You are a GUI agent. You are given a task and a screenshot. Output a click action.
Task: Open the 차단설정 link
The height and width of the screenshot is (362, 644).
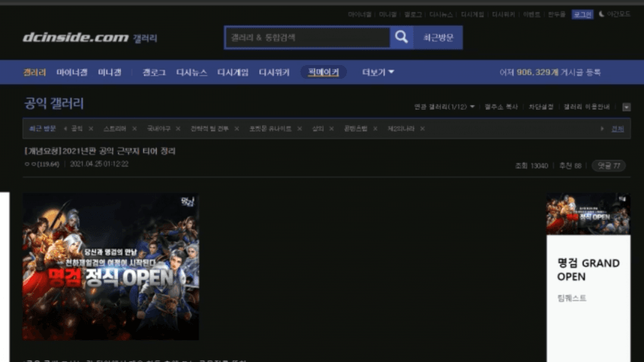click(x=541, y=107)
